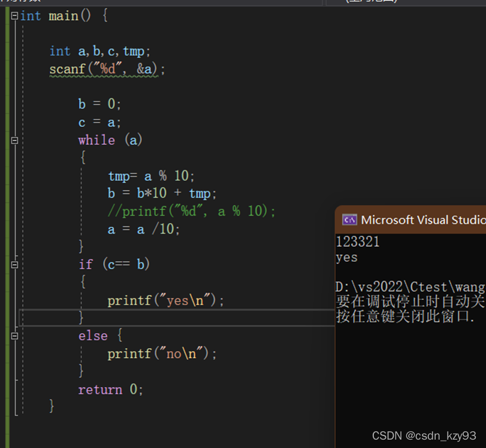
Task: Click the line 'int a,b,c,tmp;'
Action: point(100,52)
